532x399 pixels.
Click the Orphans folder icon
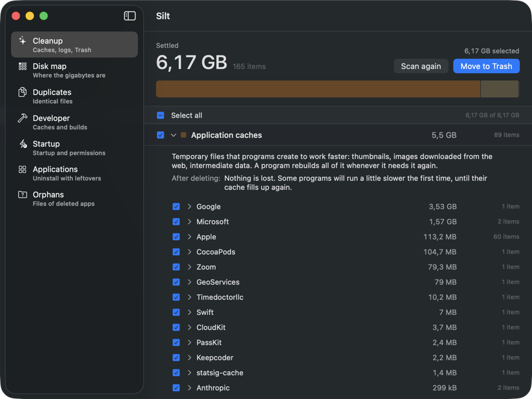(x=22, y=195)
